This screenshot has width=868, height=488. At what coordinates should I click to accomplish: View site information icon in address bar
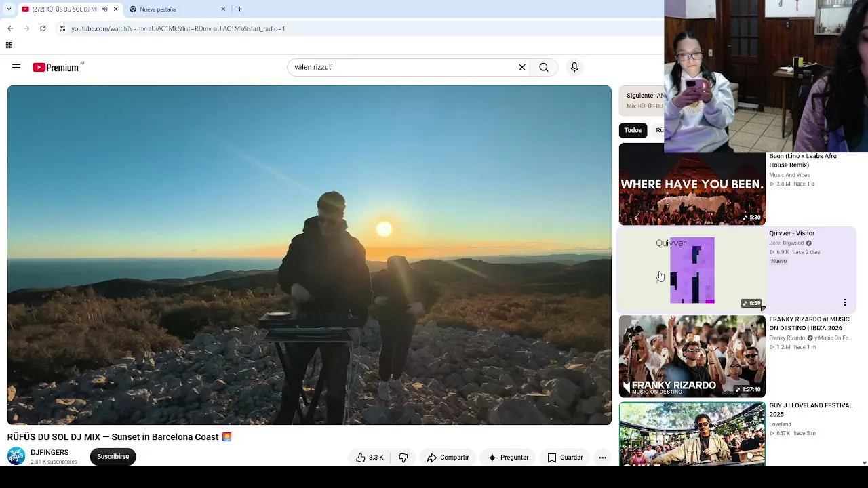coord(62,28)
